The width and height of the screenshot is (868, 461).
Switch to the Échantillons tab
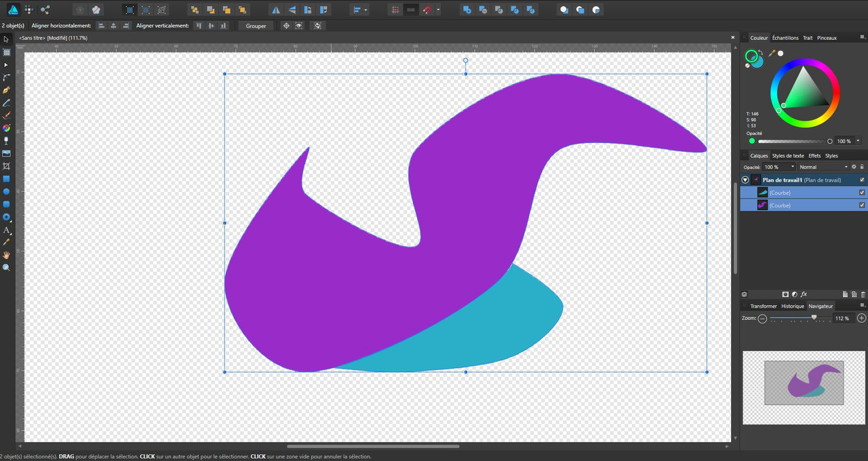coord(785,38)
